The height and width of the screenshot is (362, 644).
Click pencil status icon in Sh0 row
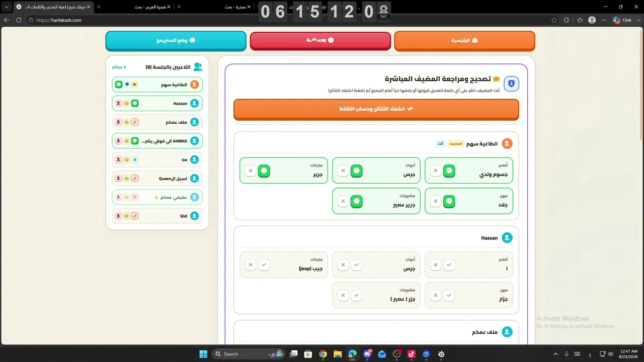click(135, 216)
